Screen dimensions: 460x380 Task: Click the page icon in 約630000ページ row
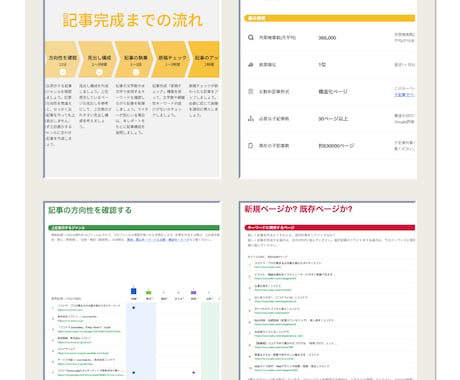(251, 145)
